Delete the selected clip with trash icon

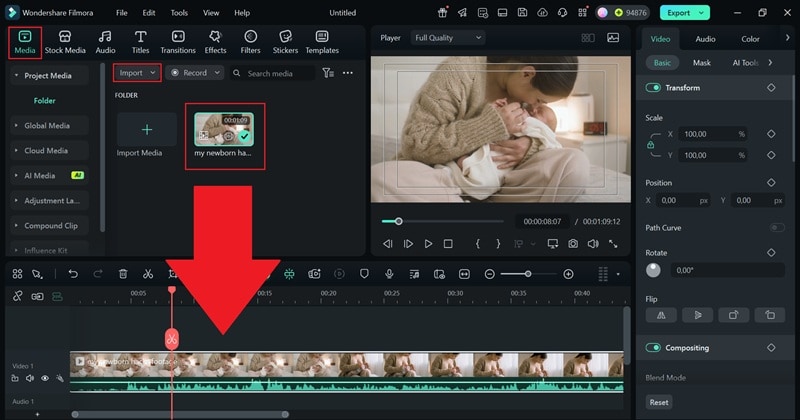(123, 274)
